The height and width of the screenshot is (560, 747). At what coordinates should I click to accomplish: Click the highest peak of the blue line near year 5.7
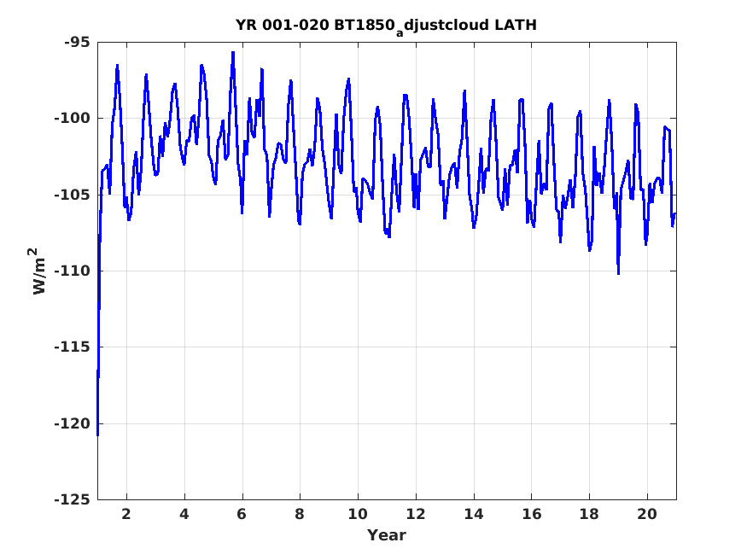click(x=233, y=53)
